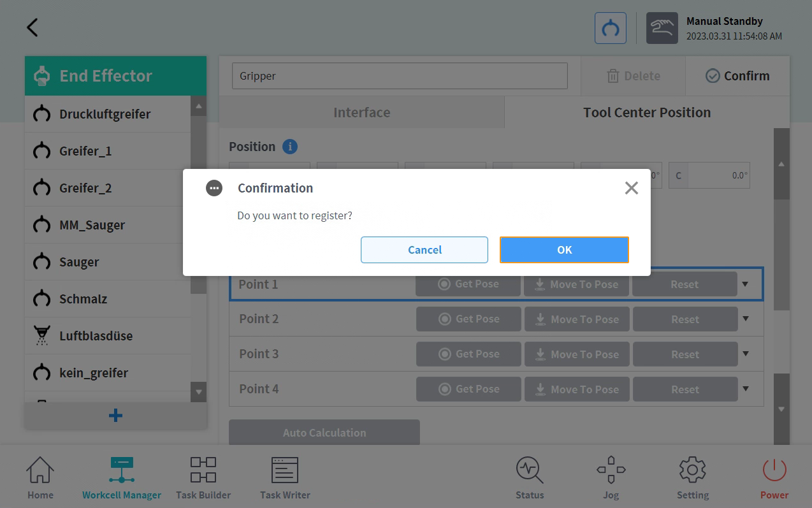Open the Setting gear menu
The width and height of the screenshot is (812, 508).
tap(692, 477)
